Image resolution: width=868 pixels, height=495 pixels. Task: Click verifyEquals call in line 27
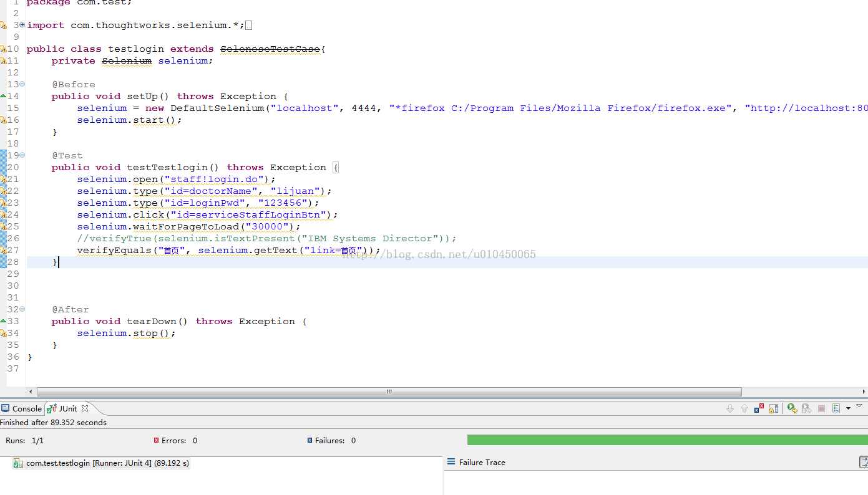click(x=114, y=250)
